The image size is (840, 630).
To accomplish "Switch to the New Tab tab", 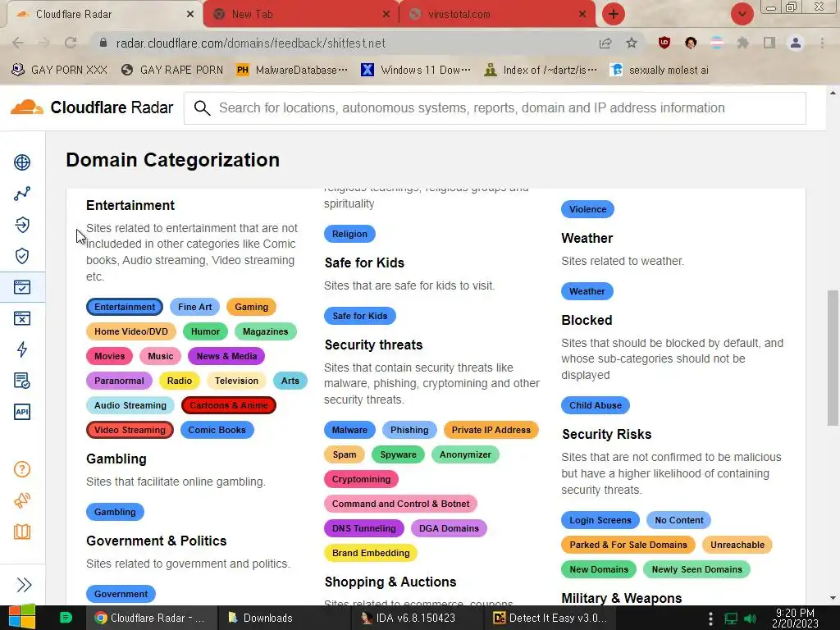I will [301, 15].
